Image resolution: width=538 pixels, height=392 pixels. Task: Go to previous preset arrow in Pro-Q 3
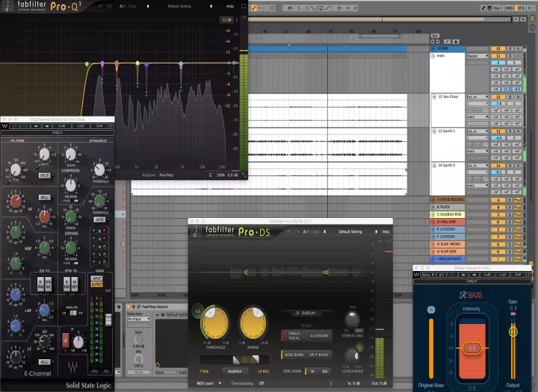148,6
